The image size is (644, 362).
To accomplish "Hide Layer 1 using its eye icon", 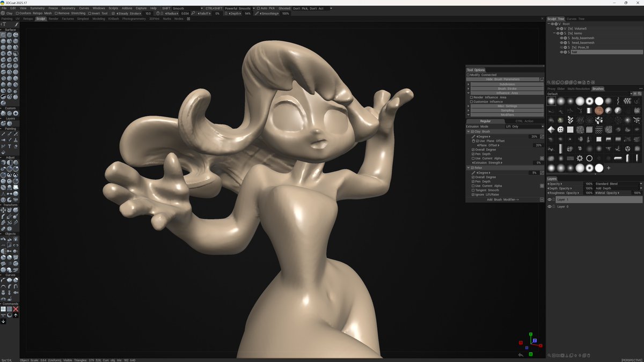I will [x=549, y=200].
